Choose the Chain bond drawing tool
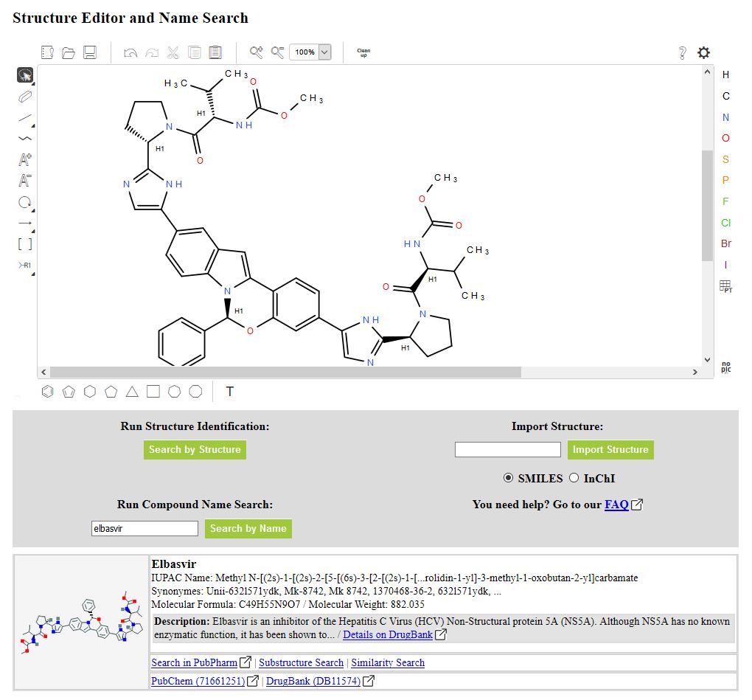This screenshot has height=700, width=752. coord(25,138)
